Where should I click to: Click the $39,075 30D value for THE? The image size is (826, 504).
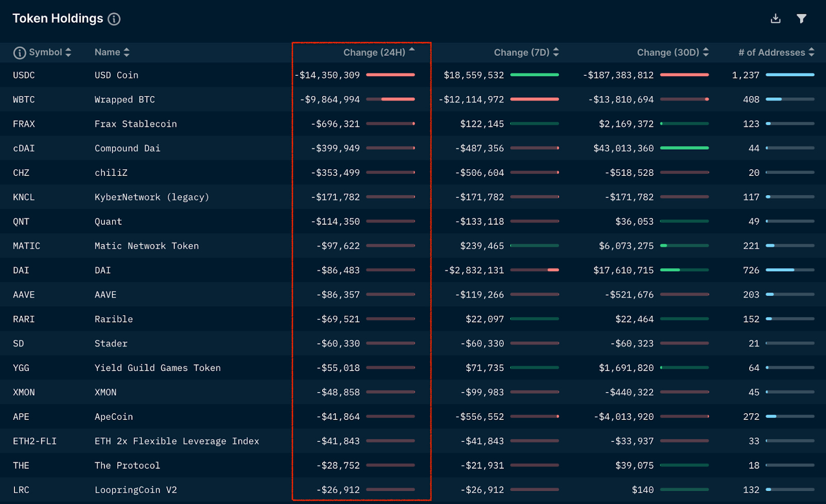click(x=634, y=465)
